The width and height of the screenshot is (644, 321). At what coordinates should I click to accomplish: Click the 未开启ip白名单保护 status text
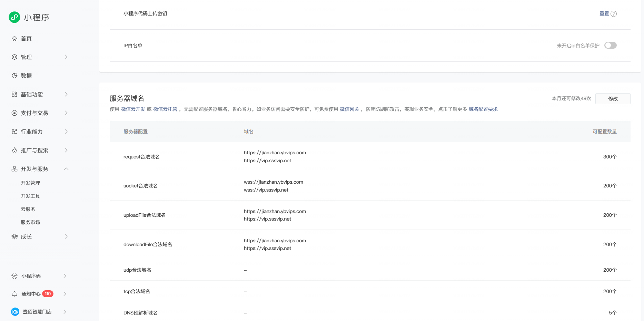pos(578,46)
